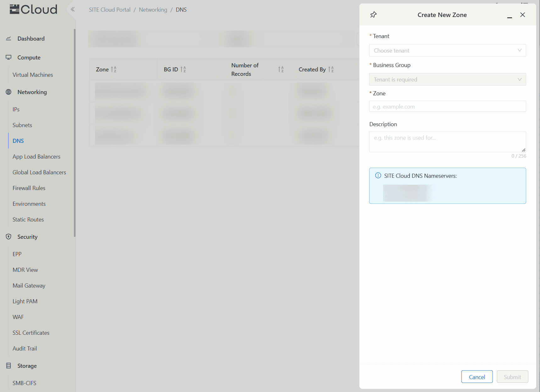Sort by Number of Records column
The image size is (540, 392).
point(281,70)
